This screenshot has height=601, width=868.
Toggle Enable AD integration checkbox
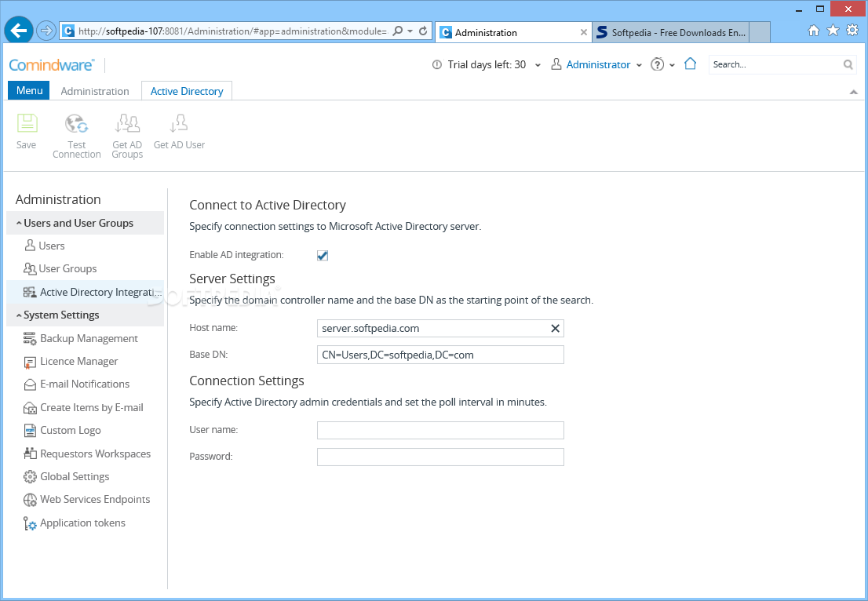click(323, 255)
